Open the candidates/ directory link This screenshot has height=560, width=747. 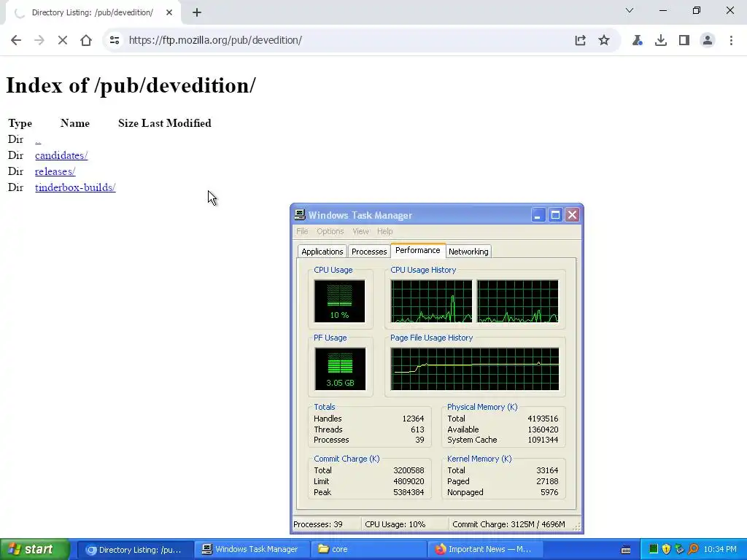click(61, 155)
